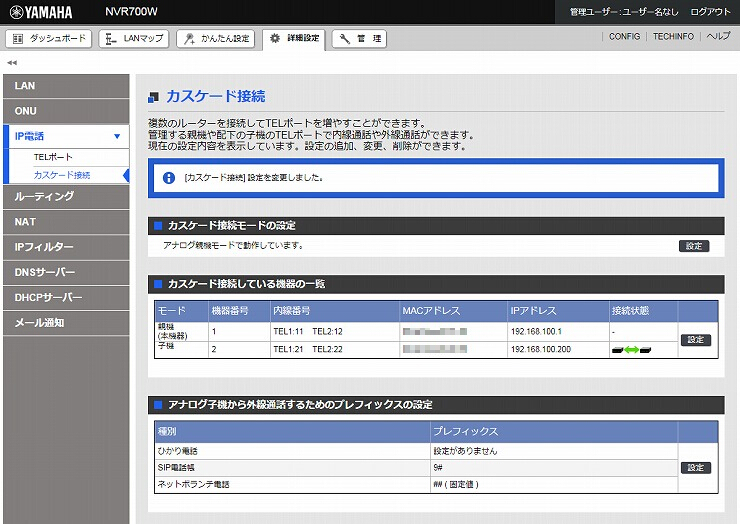Select the TELポート submenu item
This screenshot has height=524, width=740.
pyautogui.click(x=53, y=157)
